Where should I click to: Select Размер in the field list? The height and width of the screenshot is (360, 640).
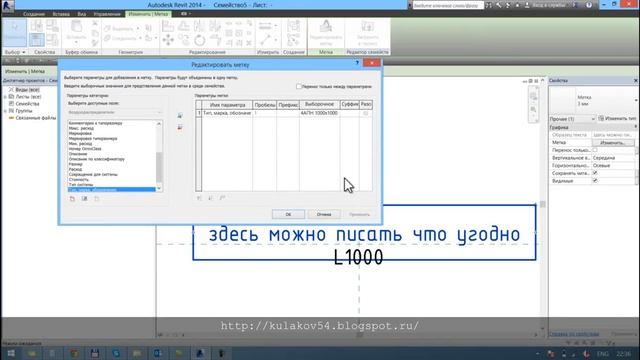(76, 164)
